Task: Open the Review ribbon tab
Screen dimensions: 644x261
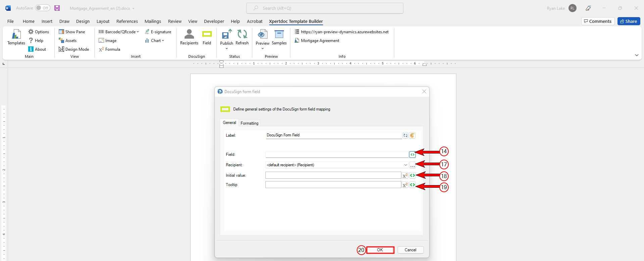Action: tap(175, 21)
